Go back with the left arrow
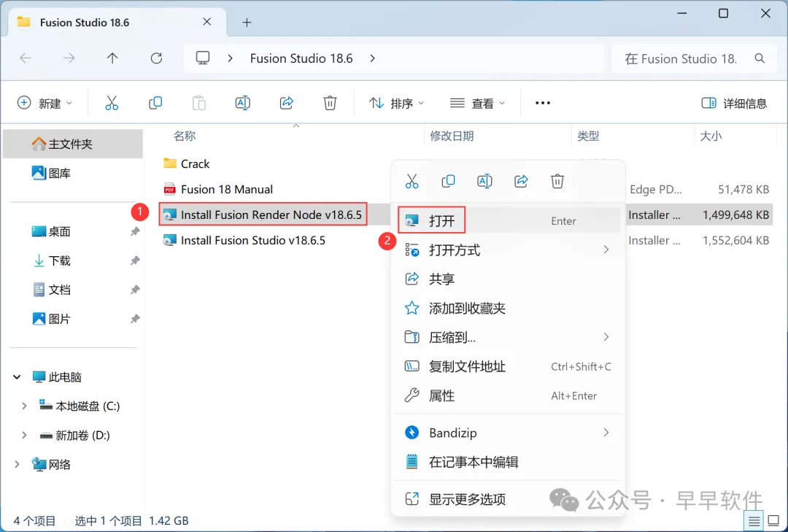Screen dimensions: 788x532 point(25,58)
